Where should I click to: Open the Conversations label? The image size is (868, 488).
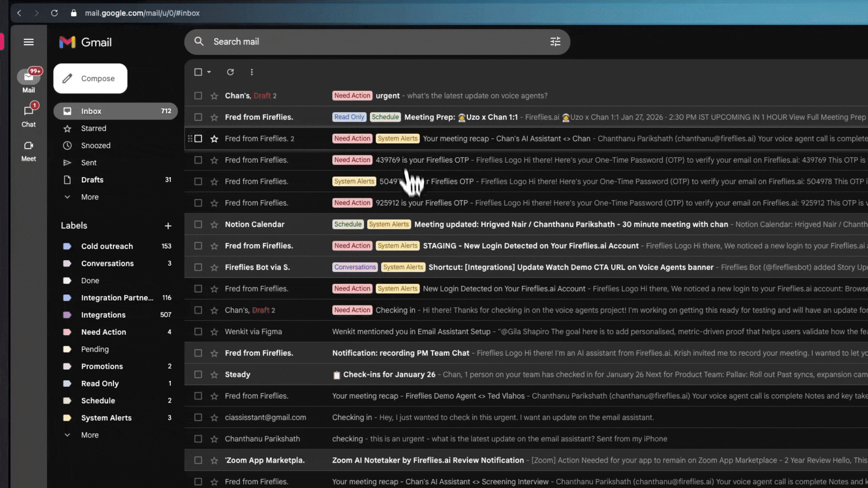(115, 263)
